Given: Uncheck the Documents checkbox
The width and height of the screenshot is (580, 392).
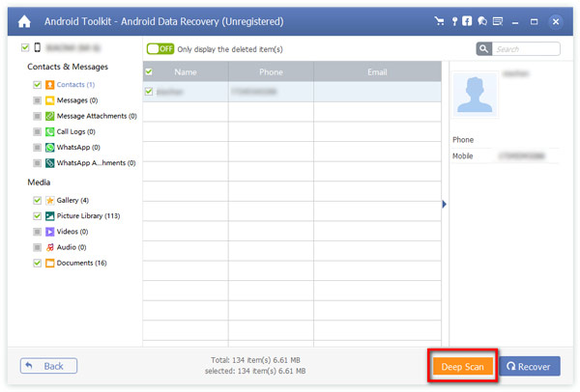Looking at the screenshot, I should [x=38, y=263].
